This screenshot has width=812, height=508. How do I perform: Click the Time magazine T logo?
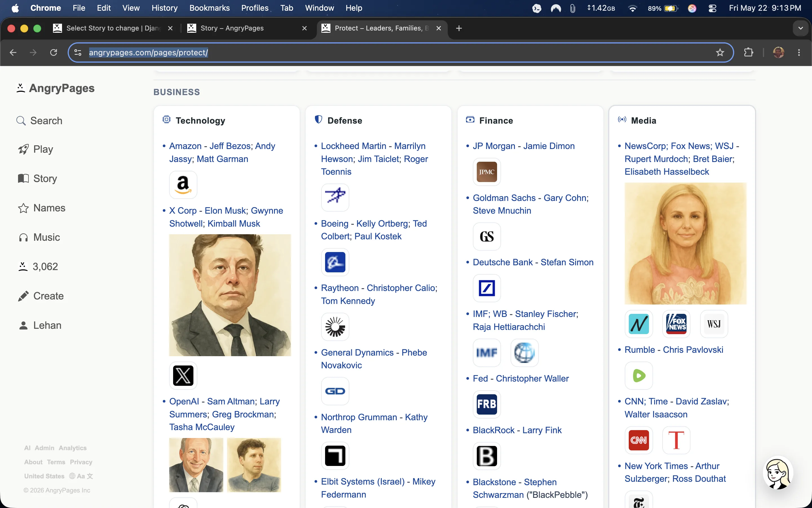pyautogui.click(x=676, y=440)
